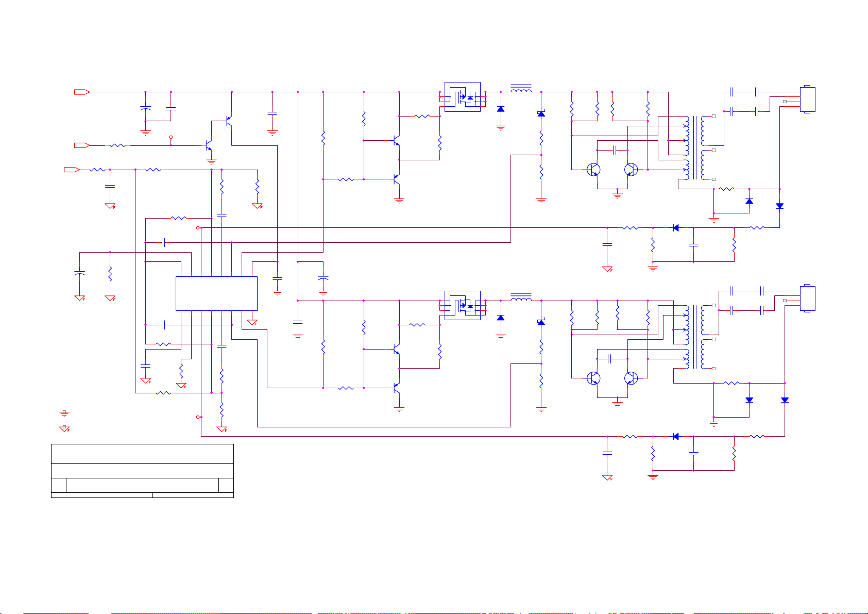This screenshot has height=614, width=868.
Task: Click the top-right output connector
Action: pyautogui.click(x=807, y=99)
